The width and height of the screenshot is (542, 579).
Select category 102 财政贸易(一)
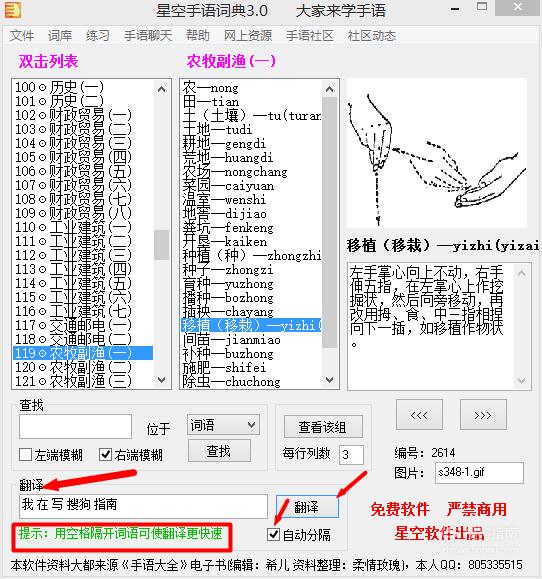83,115
